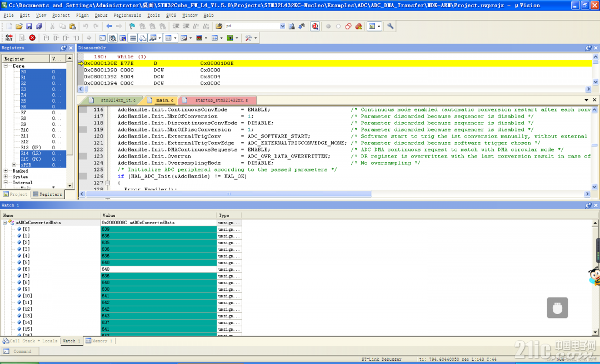Click the RST reset CPU icon
600x364 pixels.
point(9,38)
